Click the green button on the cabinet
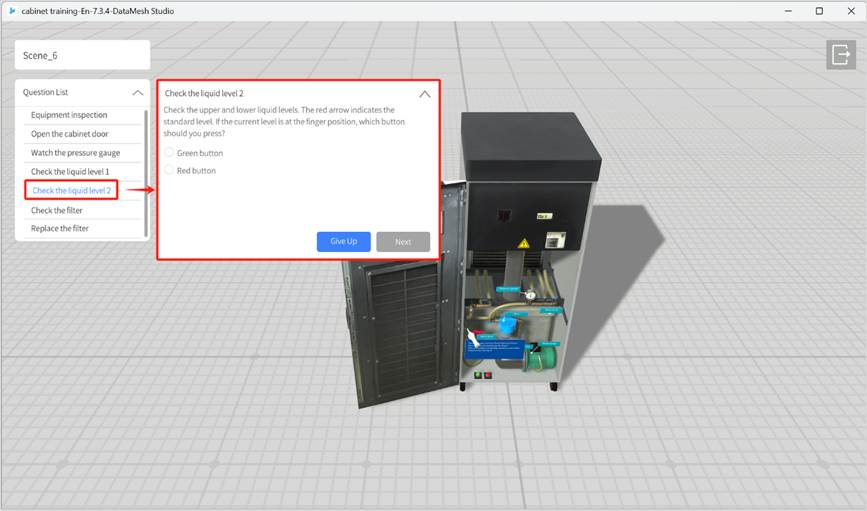The image size is (867, 511). [x=478, y=375]
